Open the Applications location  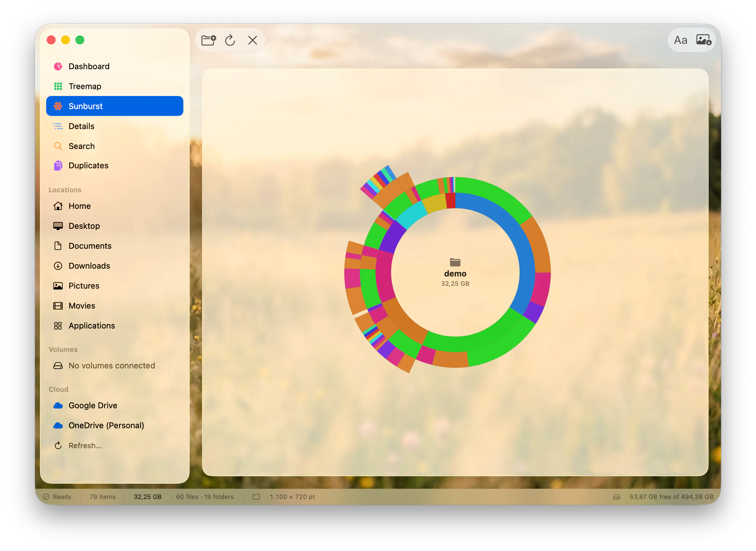click(114, 326)
